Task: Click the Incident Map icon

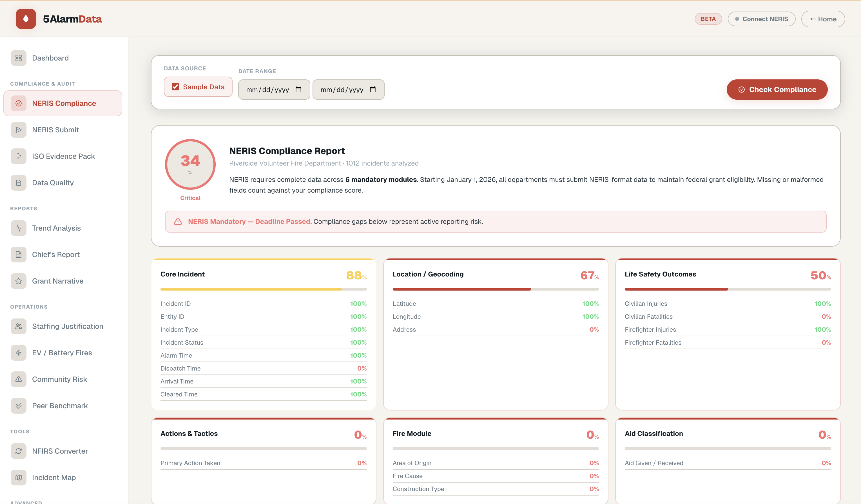Action: pyautogui.click(x=19, y=477)
